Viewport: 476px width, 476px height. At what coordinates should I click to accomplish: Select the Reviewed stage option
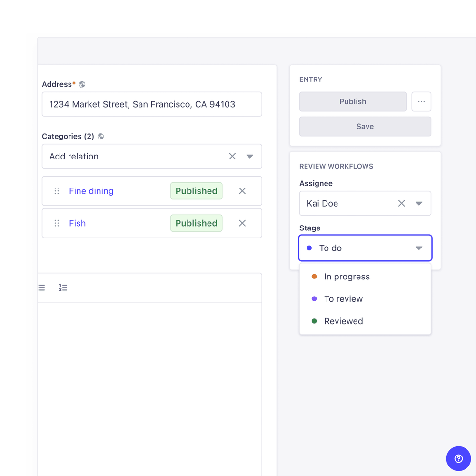(365, 321)
